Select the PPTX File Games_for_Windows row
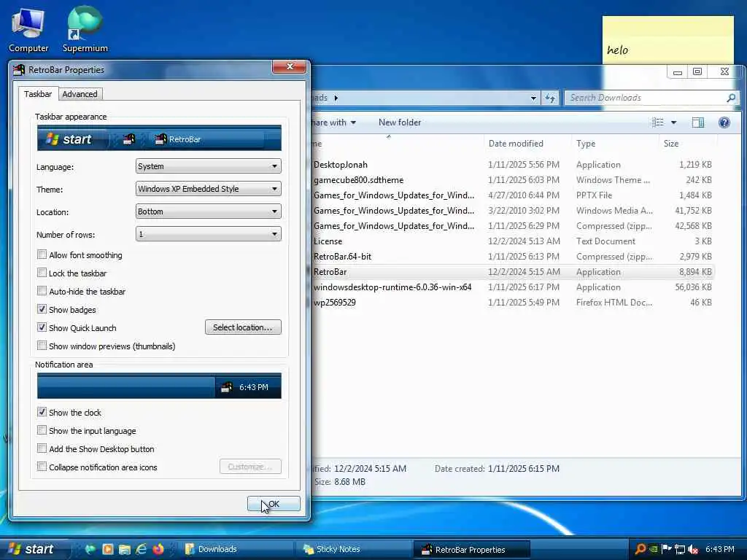The height and width of the screenshot is (560, 747). coord(512,195)
